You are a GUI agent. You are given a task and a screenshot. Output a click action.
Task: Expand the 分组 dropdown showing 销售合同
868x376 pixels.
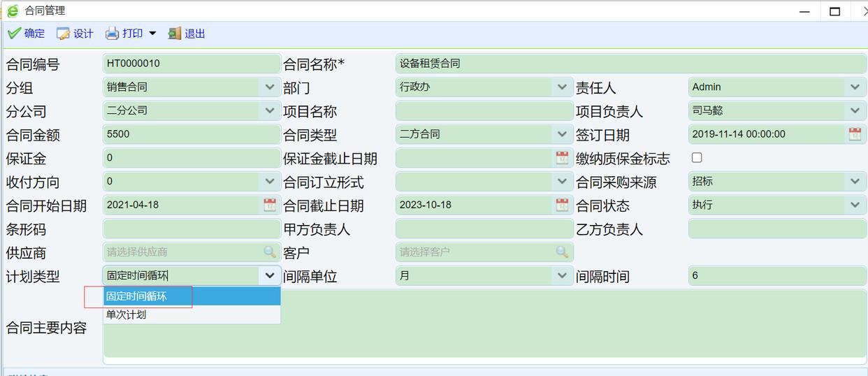270,87
